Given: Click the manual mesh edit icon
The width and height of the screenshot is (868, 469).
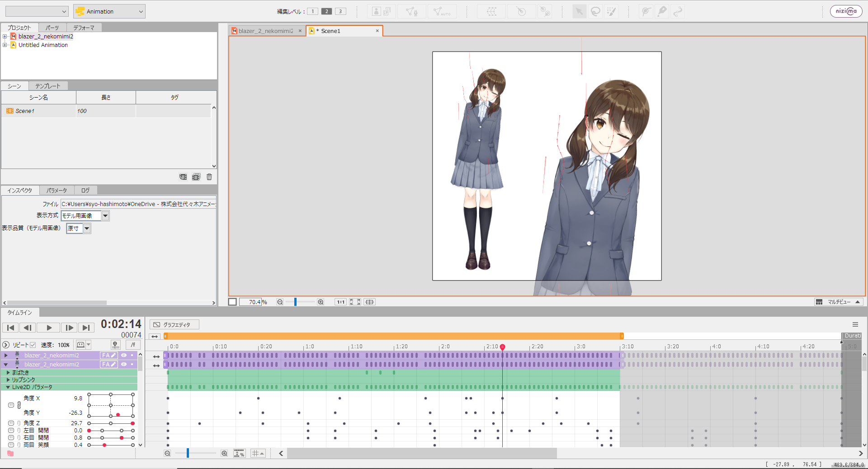Looking at the screenshot, I should (x=412, y=11).
